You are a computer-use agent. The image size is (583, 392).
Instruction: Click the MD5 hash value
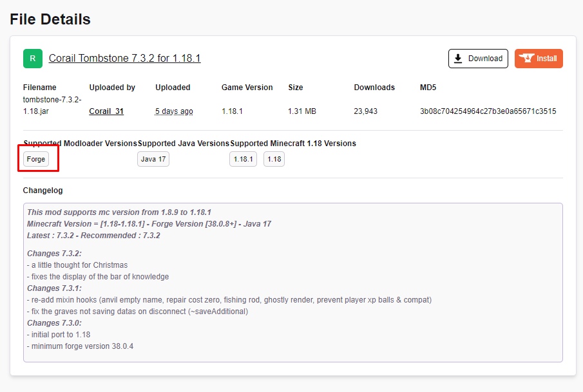point(488,111)
